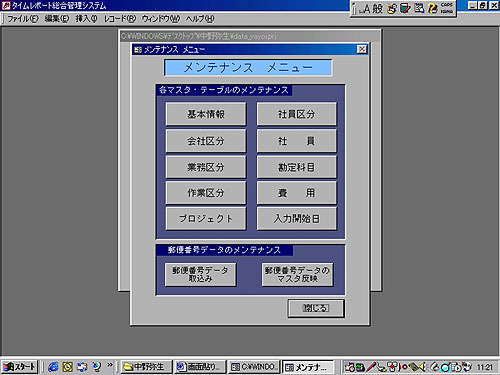
Task: Launch Internet Explorer from quick launch
Action: (x=53, y=367)
